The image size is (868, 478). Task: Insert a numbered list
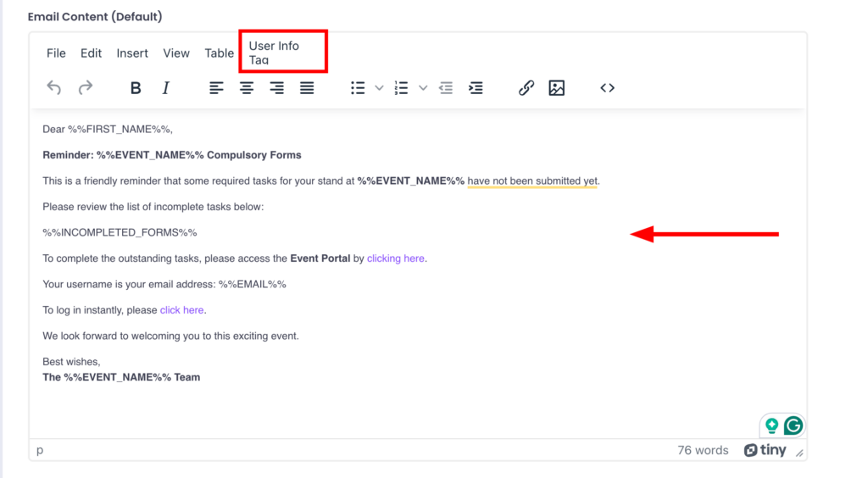402,88
